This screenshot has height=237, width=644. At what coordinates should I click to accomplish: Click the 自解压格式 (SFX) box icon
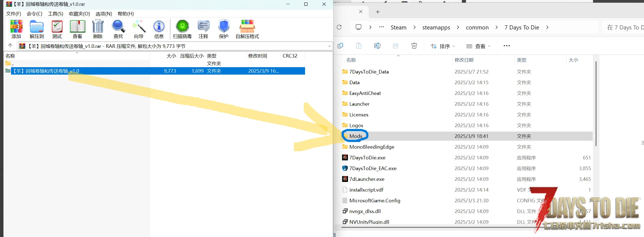point(247,29)
